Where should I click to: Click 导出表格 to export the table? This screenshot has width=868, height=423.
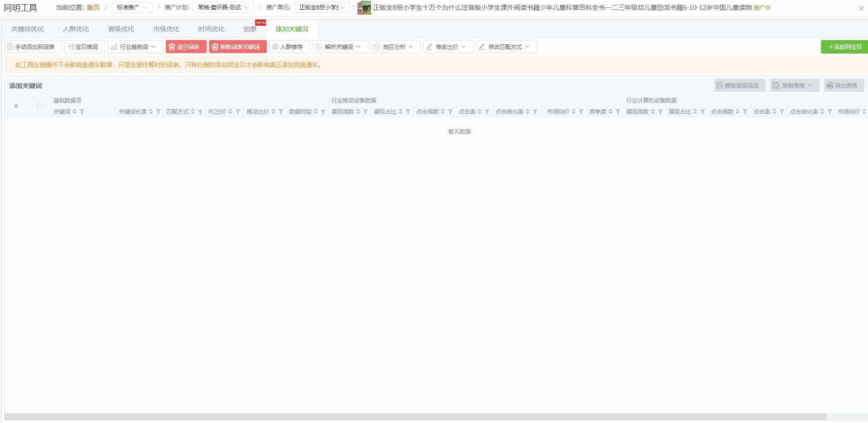pyautogui.click(x=844, y=85)
